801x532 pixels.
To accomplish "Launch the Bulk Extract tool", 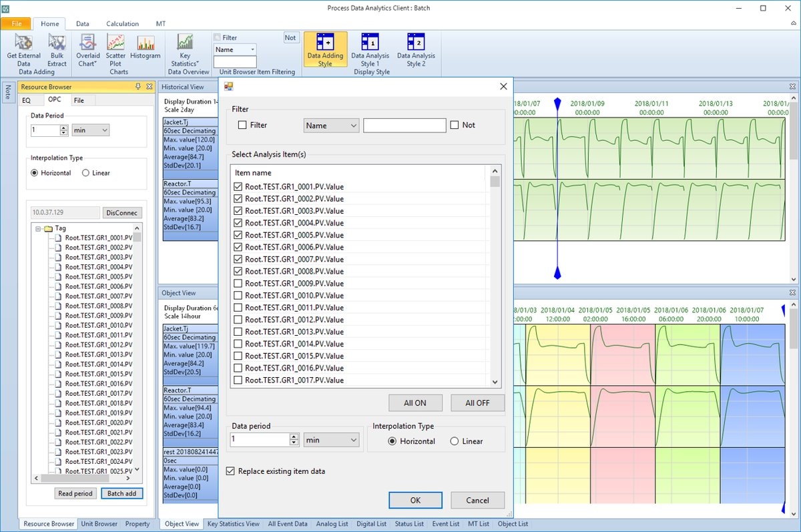I will click(57, 51).
